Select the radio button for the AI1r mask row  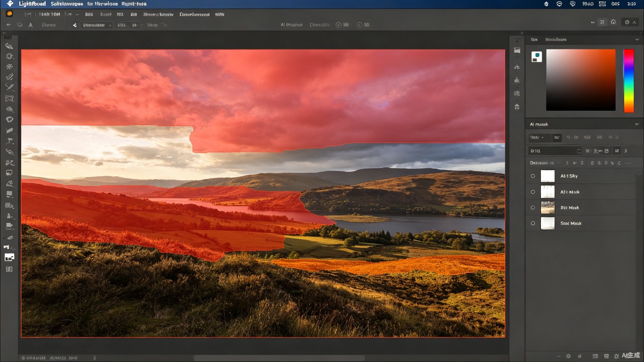tap(533, 192)
